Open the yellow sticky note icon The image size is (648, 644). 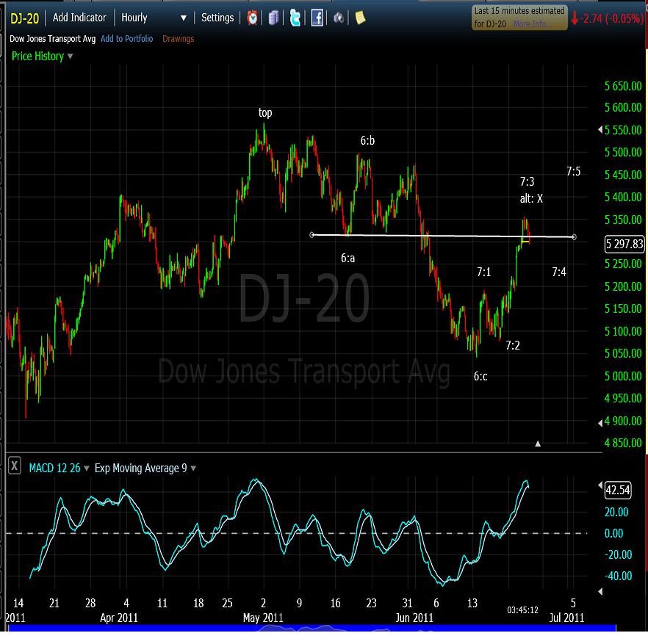[x=360, y=18]
